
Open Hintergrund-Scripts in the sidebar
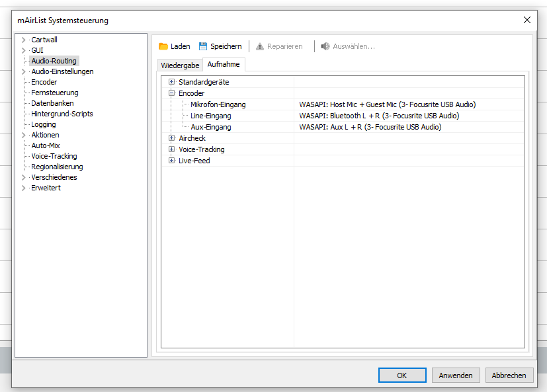click(x=62, y=114)
